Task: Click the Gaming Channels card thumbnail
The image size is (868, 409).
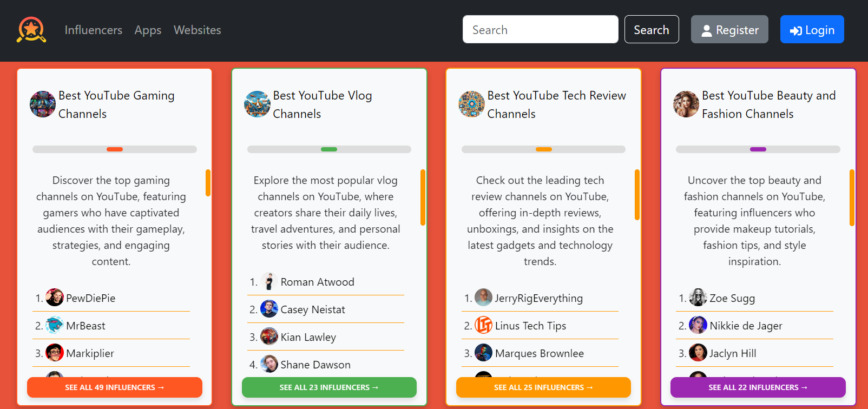Action: coord(43,104)
